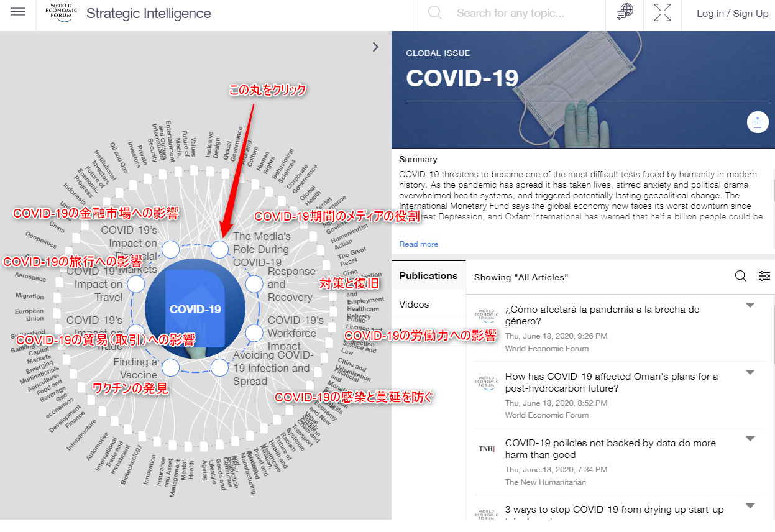Image resolution: width=775 pixels, height=532 pixels.
Task: Open the language chat globe icon
Action: click(x=625, y=13)
